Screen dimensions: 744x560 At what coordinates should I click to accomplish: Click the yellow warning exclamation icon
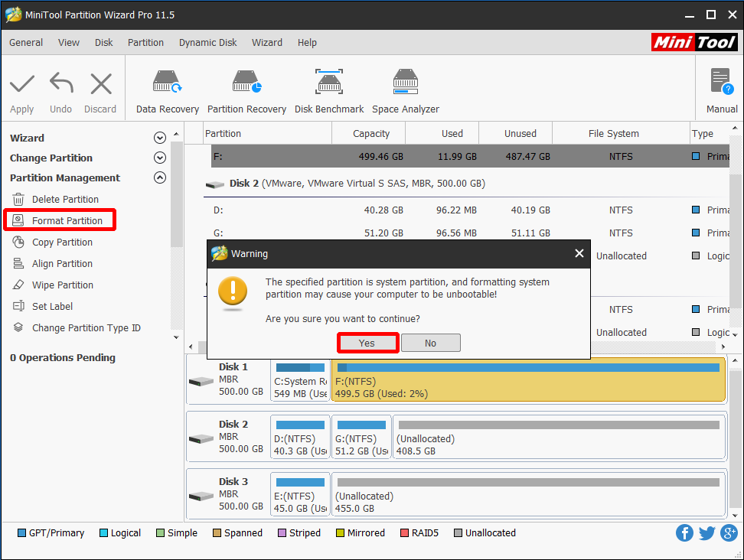tap(233, 291)
